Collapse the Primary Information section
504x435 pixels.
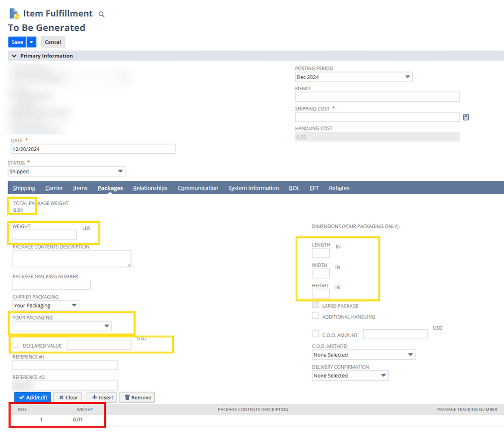(x=14, y=56)
